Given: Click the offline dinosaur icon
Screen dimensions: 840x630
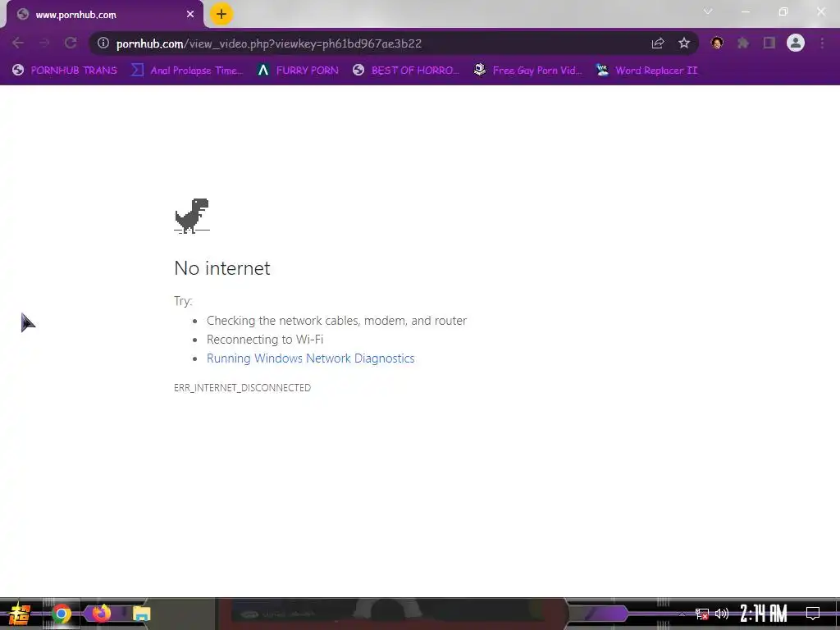Looking at the screenshot, I should click(x=192, y=216).
